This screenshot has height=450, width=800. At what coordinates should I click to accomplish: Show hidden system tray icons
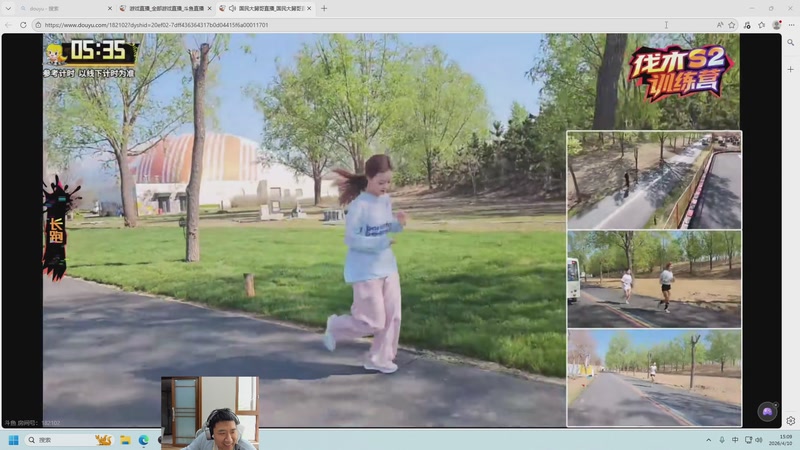[708, 440]
